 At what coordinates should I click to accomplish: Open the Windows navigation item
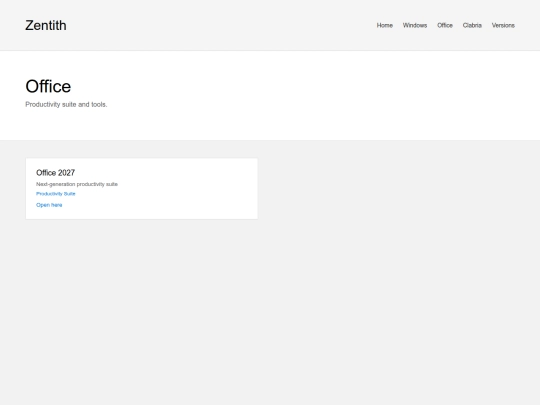[x=415, y=25]
